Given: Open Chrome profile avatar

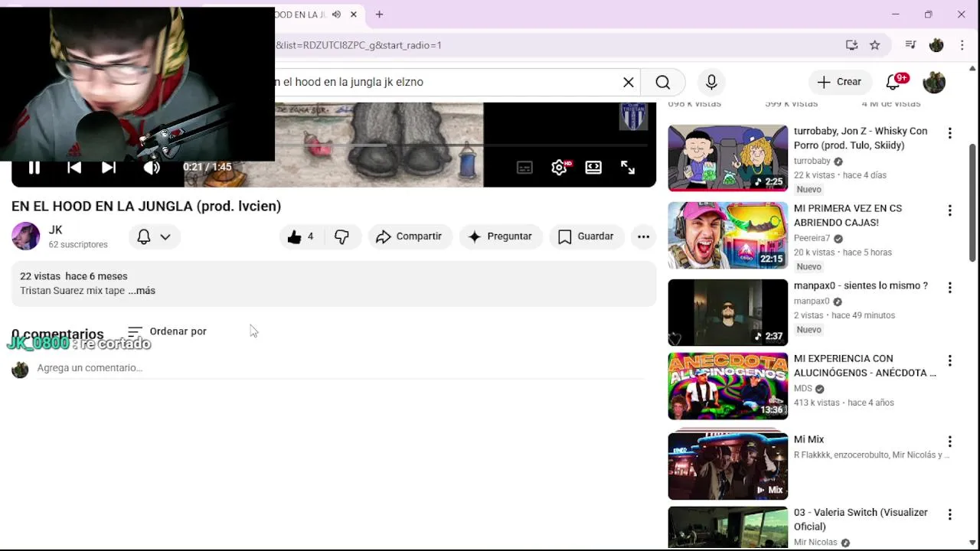Looking at the screenshot, I should (x=936, y=45).
